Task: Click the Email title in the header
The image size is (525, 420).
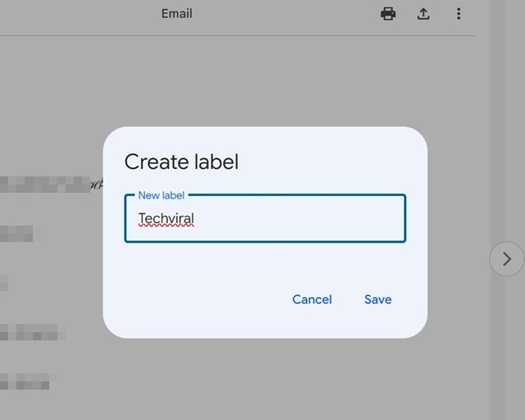Action: pyautogui.click(x=177, y=14)
